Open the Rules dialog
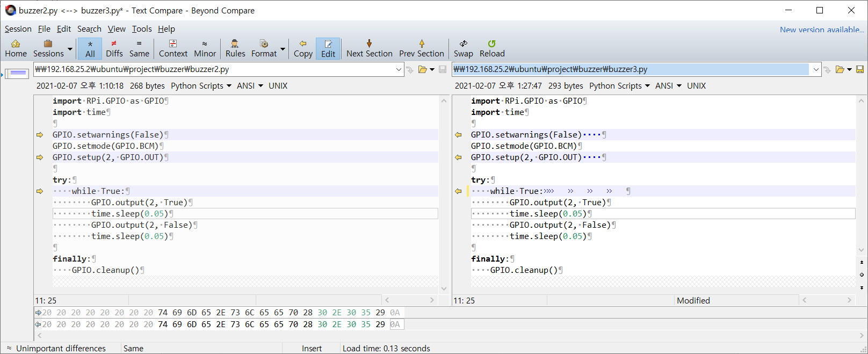 [x=235, y=48]
